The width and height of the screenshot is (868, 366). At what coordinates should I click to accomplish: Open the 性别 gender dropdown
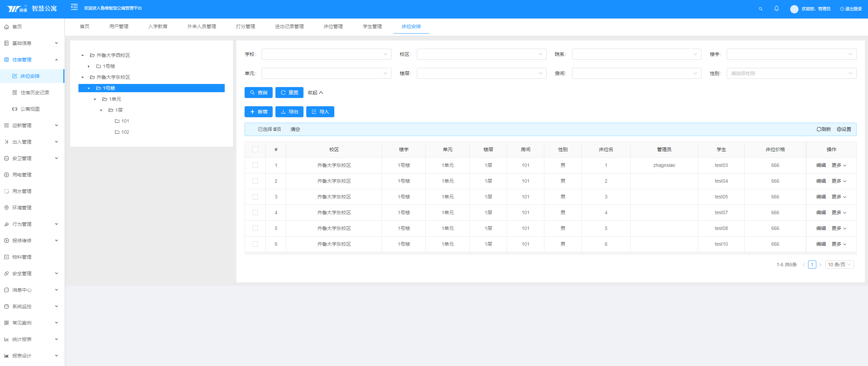[791, 73]
